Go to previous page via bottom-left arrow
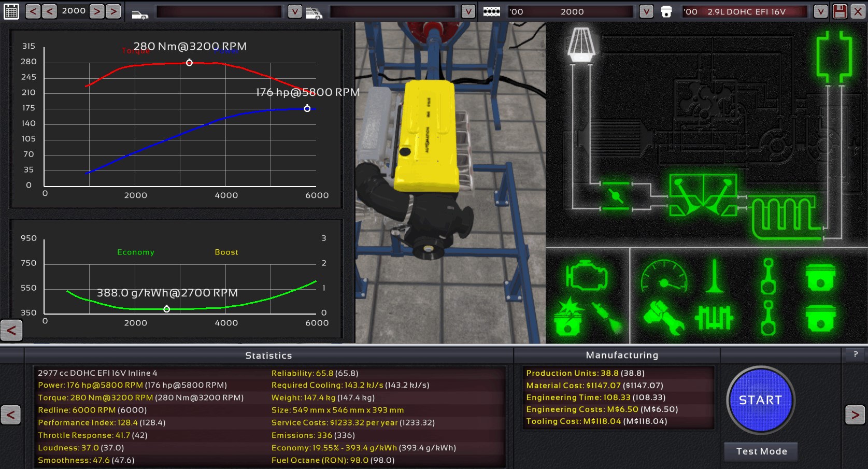The height and width of the screenshot is (469, 868). point(10,415)
